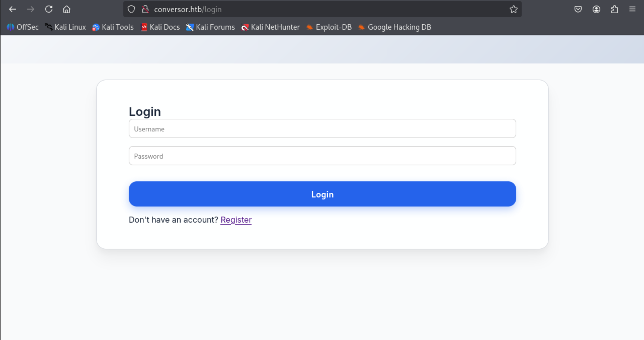The image size is (644, 340).
Task: Open the Google Hacking DB bookmark
Action: pos(394,27)
